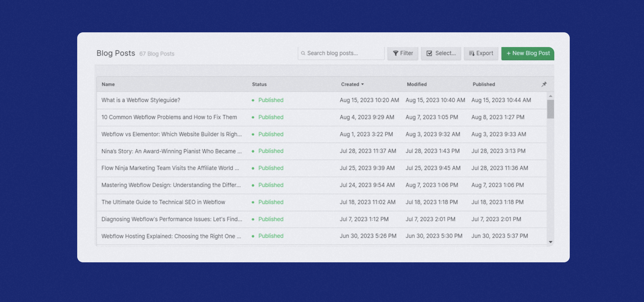The image size is (644, 302).
Task: Click the pin icon in table header
Action: click(544, 84)
